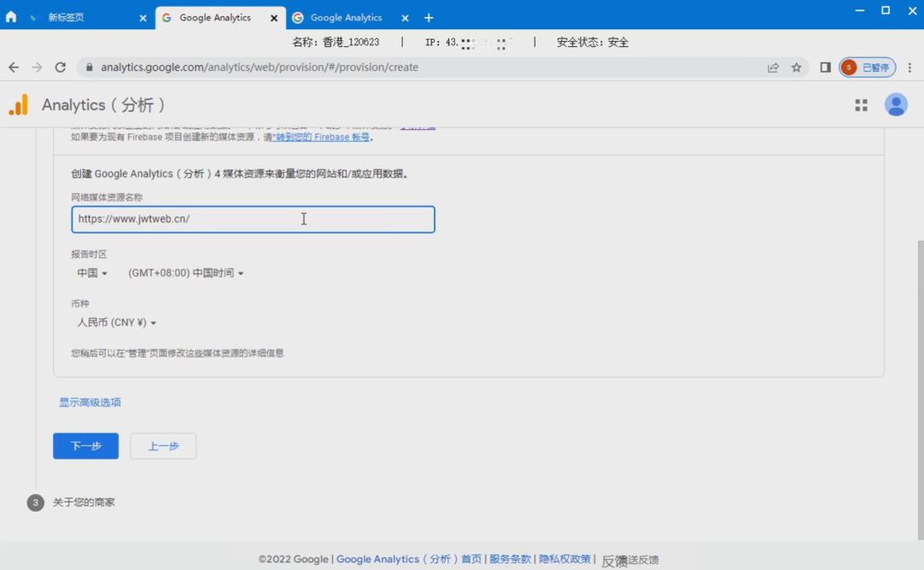924x570 pixels.
Task: Click the home icon in tab bar
Action: 11,16
